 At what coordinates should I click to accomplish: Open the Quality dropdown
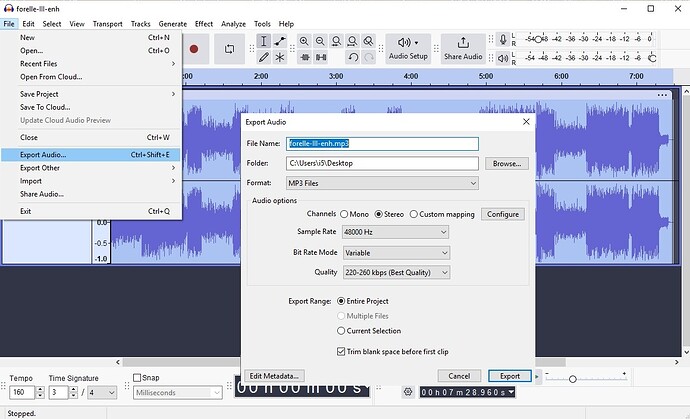pyautogui.click(x=393, y=272)
